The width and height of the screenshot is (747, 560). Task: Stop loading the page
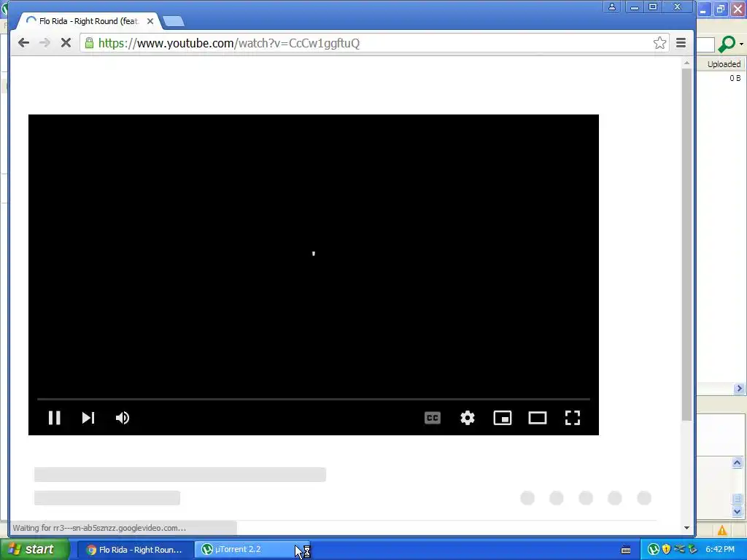point(66,43)
